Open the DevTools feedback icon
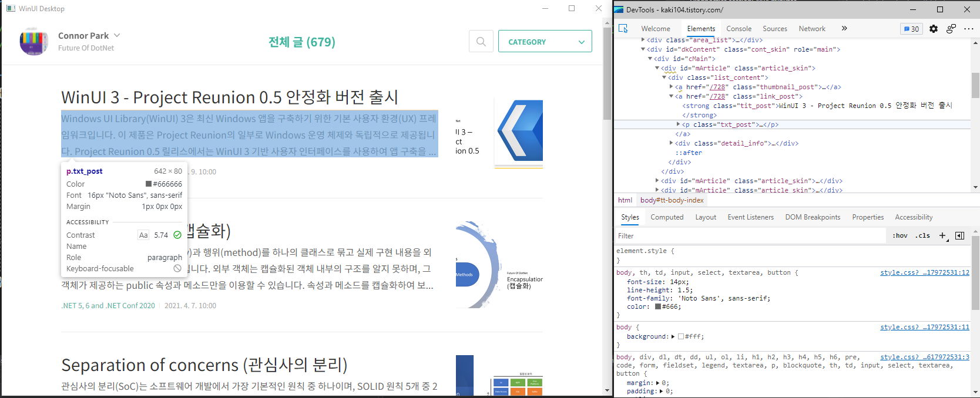The width and height of the screenshot is (980, 398). point(951,29)
